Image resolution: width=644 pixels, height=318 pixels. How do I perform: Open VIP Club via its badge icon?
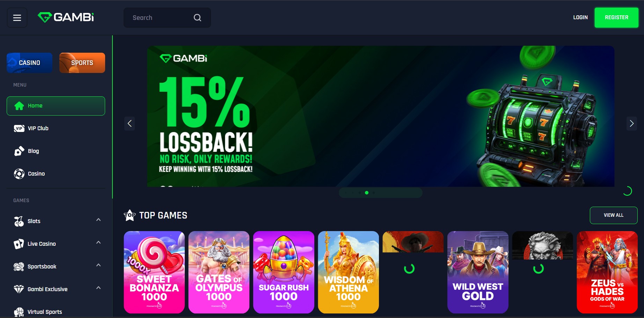(x=19, y=128)
